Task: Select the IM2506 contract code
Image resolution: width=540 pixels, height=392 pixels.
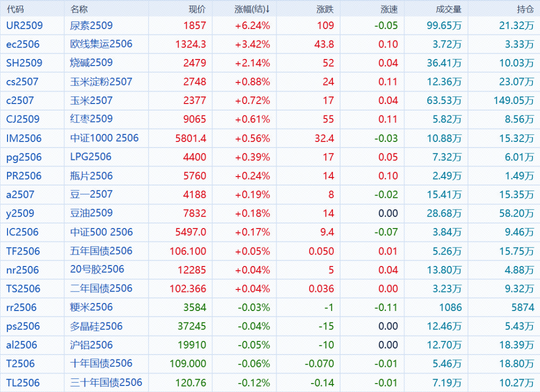Action: (x=24, y=138)
